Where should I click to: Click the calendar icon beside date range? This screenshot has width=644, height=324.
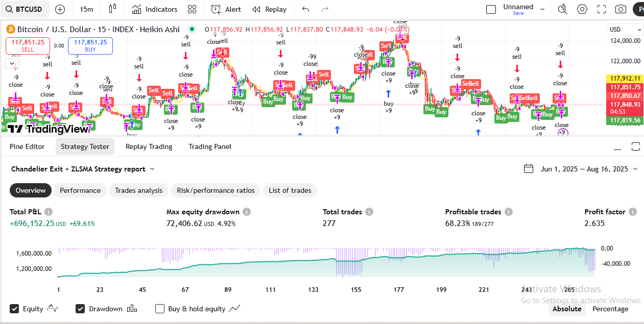pyautogui.click(x=529, y=169)
